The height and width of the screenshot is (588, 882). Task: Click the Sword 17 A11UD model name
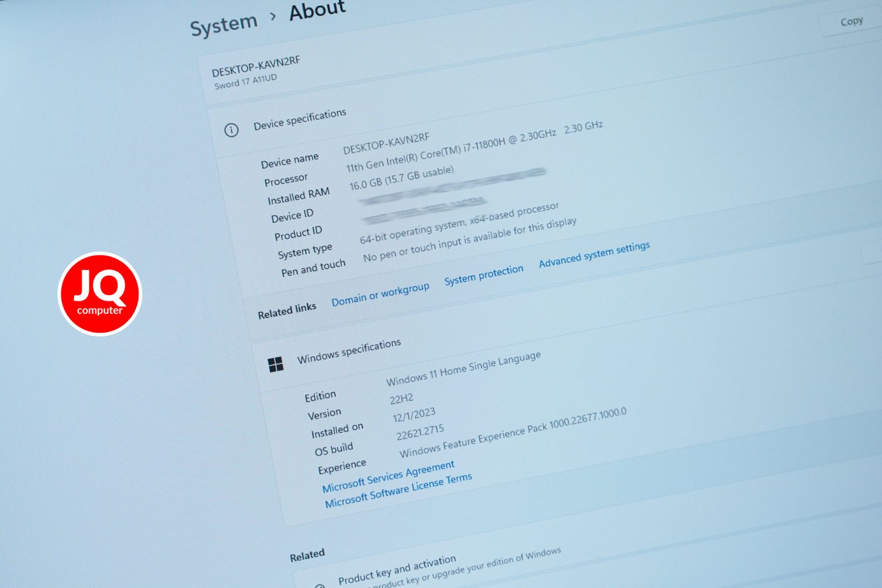[245, 81]
